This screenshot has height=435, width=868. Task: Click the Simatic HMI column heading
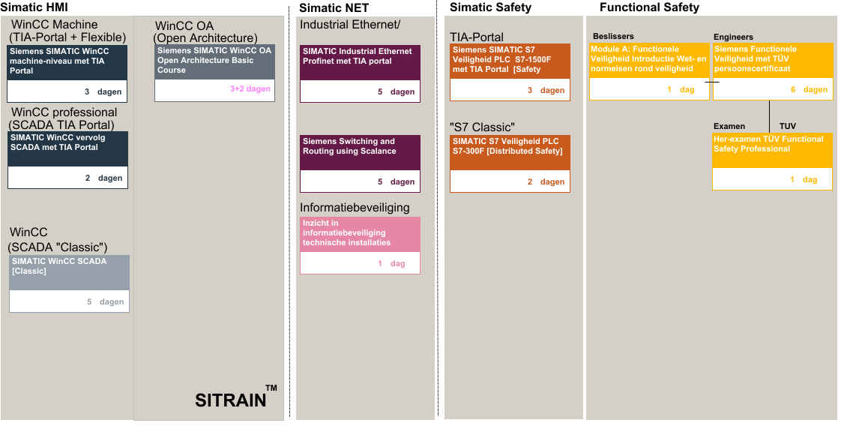coord(35,7)
